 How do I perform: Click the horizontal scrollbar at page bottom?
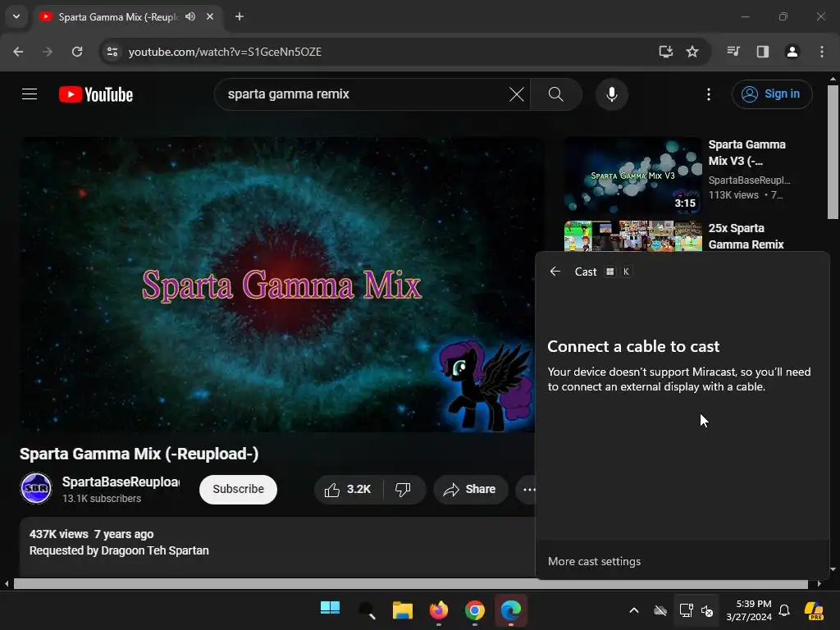pos(410,583)
